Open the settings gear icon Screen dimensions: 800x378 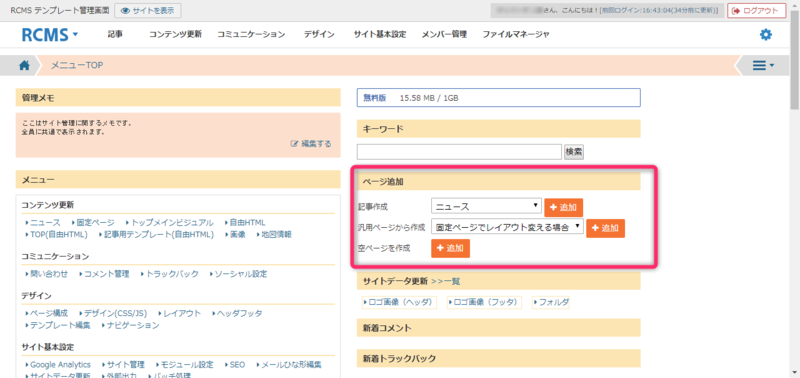coord(766,35)
